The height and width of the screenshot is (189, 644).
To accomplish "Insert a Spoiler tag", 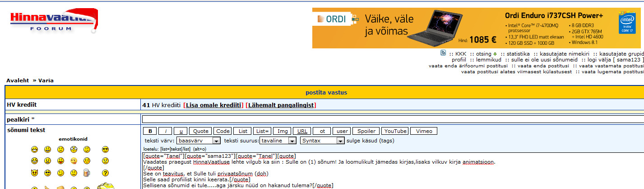I will pyautogui.click(x=366, y=131).
